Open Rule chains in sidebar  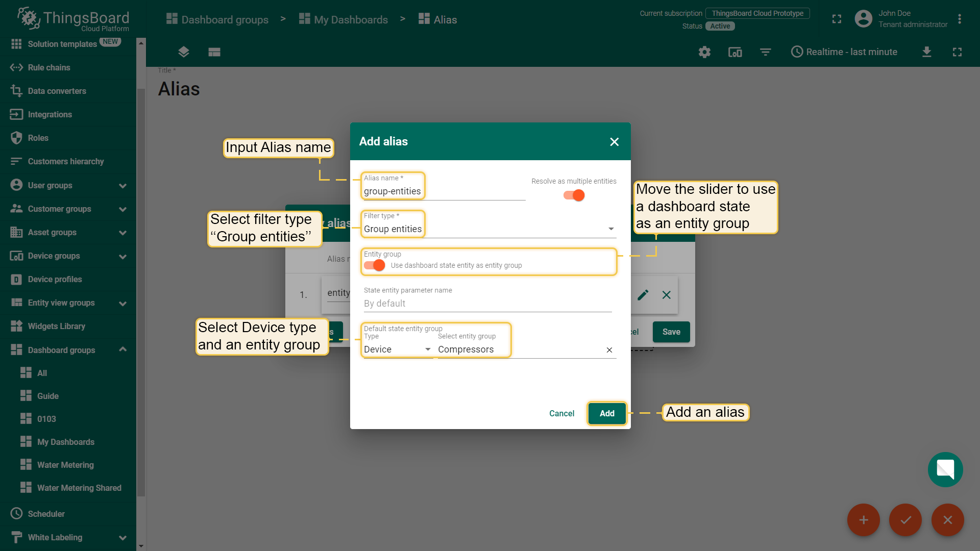click(48, 67)
